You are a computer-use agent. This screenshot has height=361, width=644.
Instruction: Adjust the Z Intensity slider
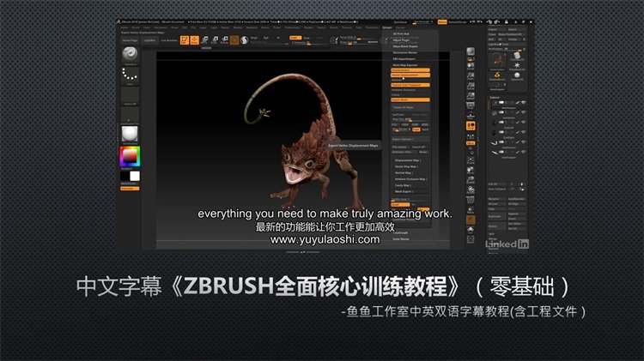pos(307,43)
